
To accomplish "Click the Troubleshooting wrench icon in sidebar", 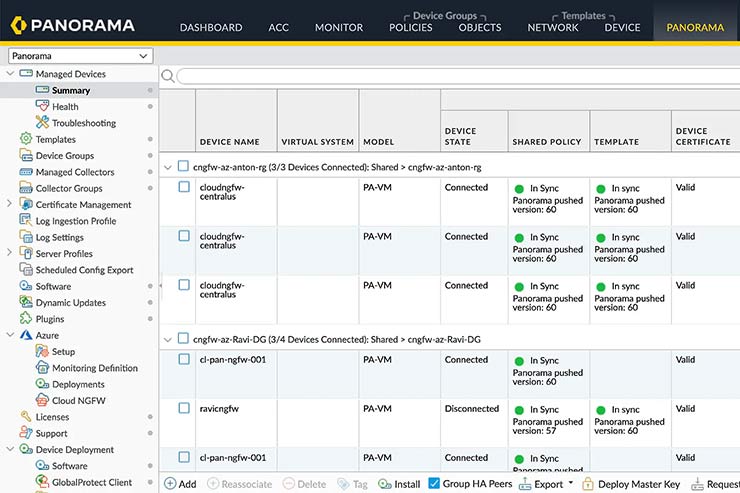I will click(42, 123).
